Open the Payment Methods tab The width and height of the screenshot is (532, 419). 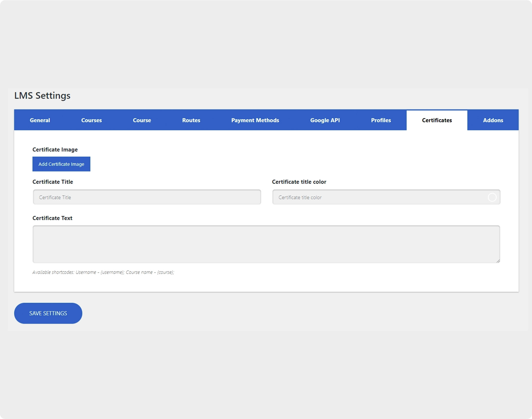(x=255, y=120)
